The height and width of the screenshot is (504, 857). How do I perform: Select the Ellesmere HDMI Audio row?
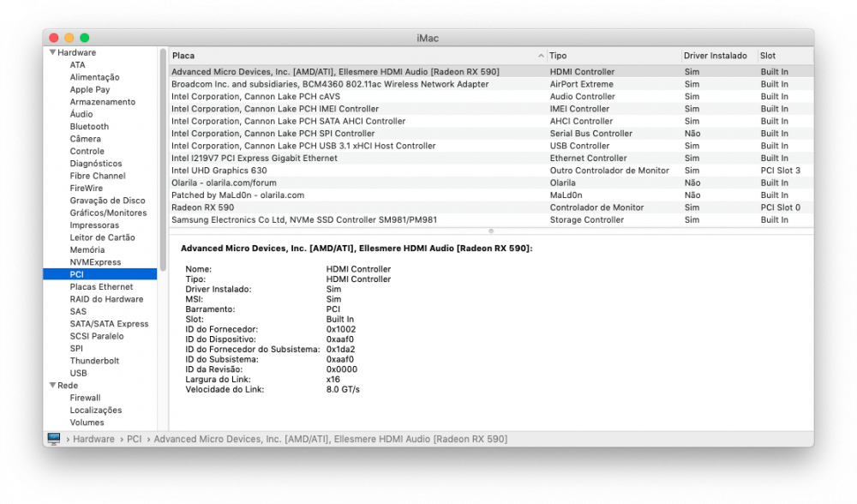(x=491, y=72)
